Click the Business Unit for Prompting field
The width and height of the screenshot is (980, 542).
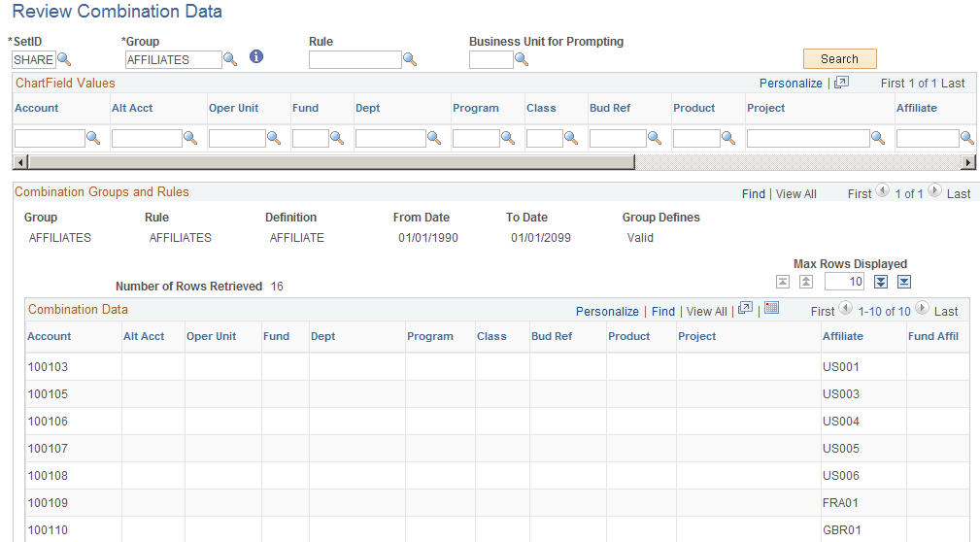[x=491, y=59]
